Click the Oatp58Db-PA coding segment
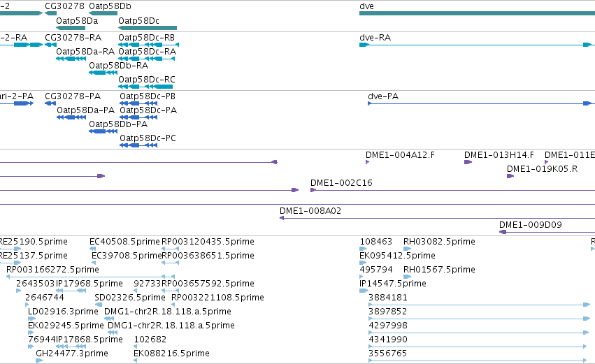Image resolution: width=595 pixels, height=364 pixels. [x=103, y=131]
